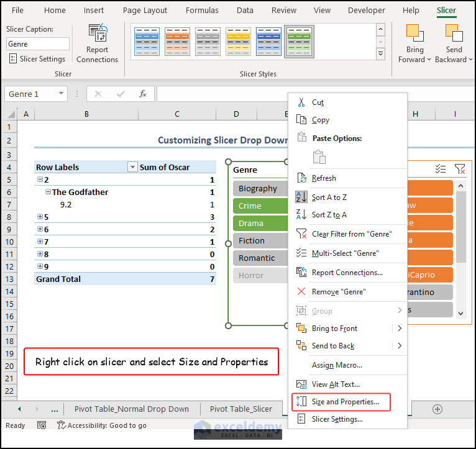This screenshot has height=449, width=476.
Task: Expand the row group 8
Action: [x=40, y=253]
